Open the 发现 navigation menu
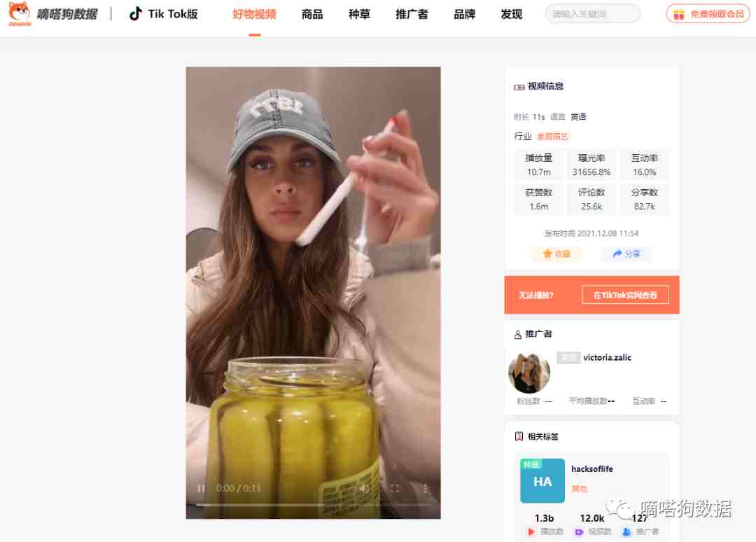The height and width of the screenshot is (542, 756). pyautogui.click(x=511, y=15)
